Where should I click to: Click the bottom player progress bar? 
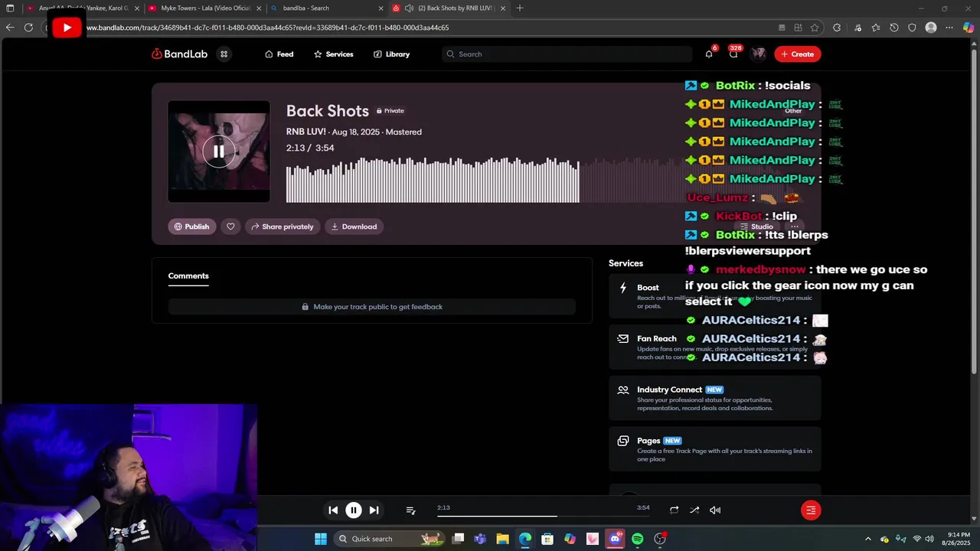544,516
